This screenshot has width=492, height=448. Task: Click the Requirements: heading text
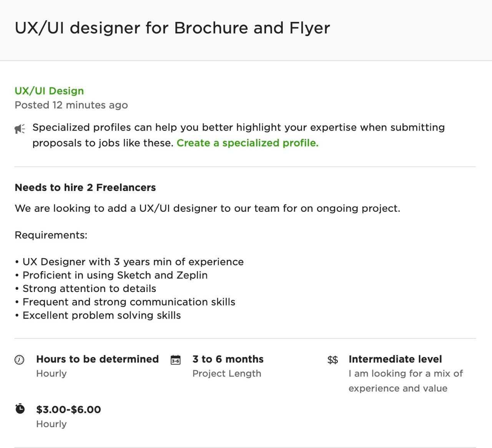[x=51, y=235]
